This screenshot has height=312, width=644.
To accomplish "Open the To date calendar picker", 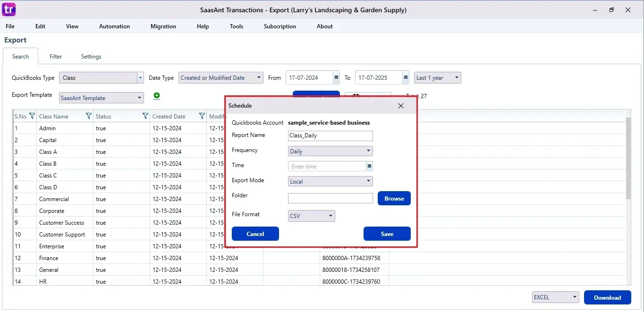I will coord(406,78).
